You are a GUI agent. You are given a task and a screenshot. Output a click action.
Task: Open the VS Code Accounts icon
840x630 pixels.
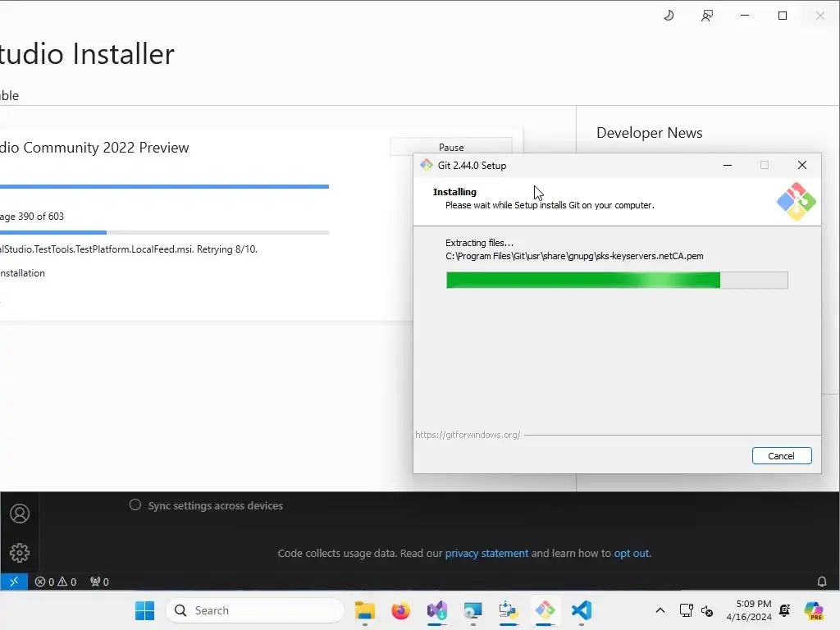pos(20,514)
